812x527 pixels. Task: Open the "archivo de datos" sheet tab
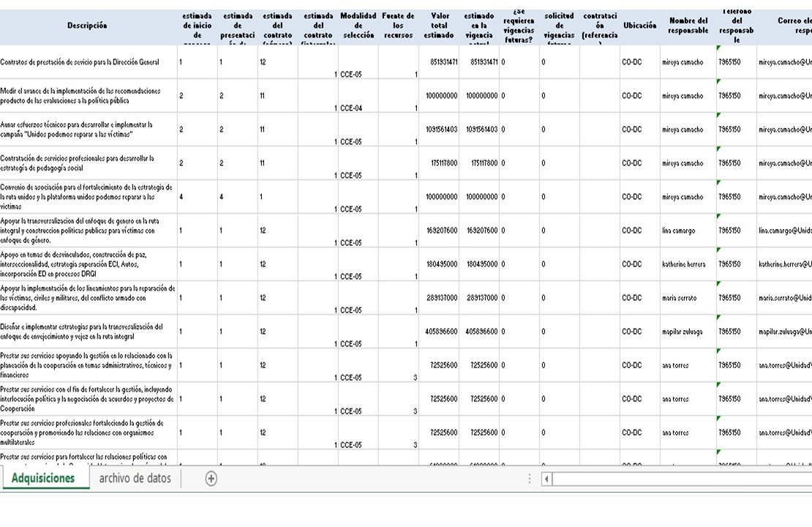coord(135,478)
